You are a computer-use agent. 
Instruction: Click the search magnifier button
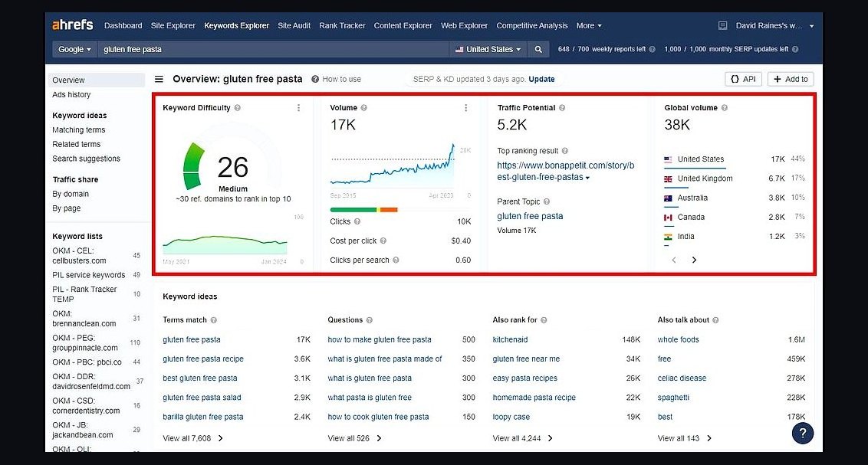click(x=538, y=49)
